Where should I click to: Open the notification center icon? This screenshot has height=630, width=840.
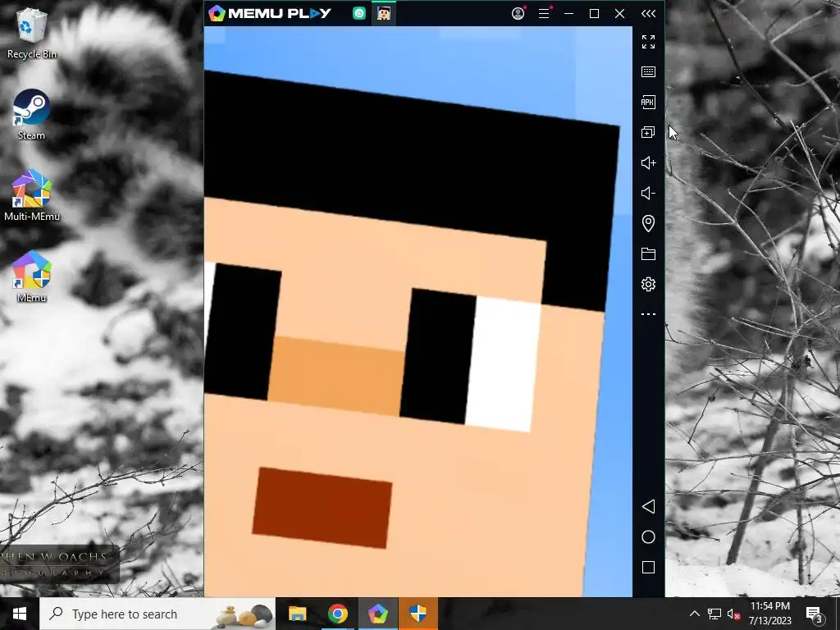click(x=814, y=614)
